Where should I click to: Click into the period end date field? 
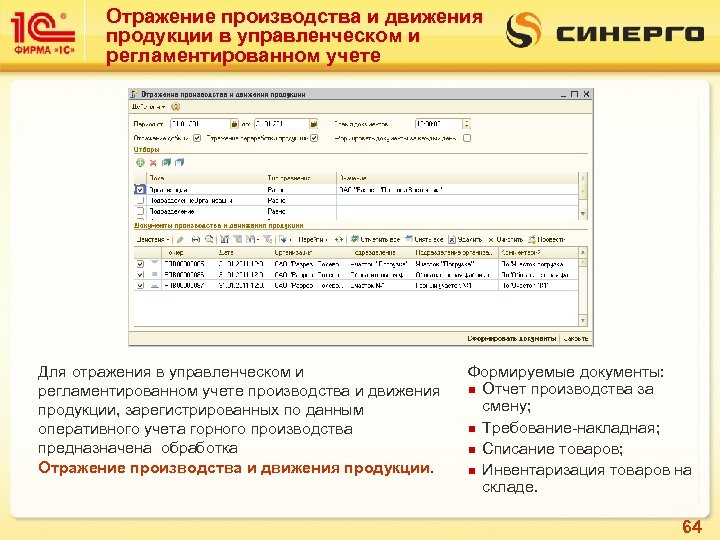tap(281, 124)
